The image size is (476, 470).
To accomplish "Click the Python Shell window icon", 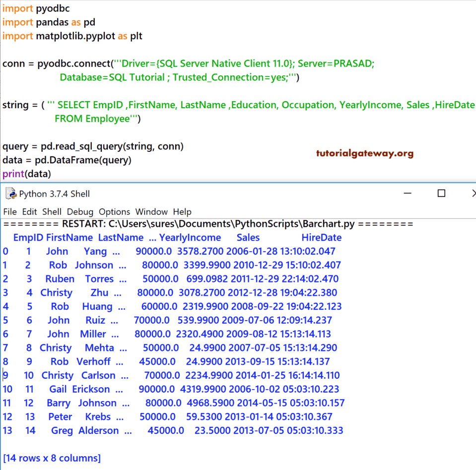I will click(11, 194).
